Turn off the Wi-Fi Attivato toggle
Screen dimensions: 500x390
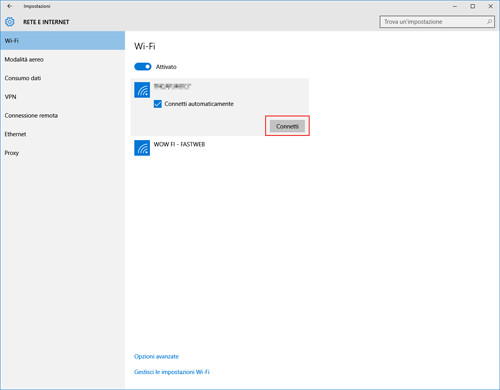(143, 67)
